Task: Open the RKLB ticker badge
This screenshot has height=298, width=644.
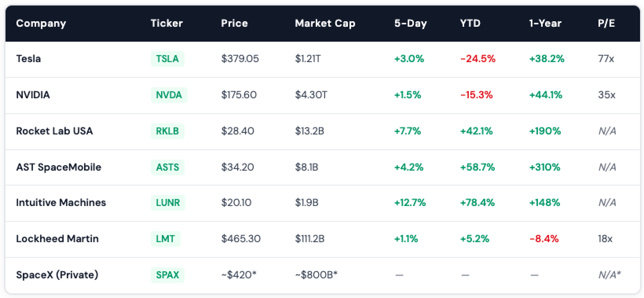Action: coord(167,131)
